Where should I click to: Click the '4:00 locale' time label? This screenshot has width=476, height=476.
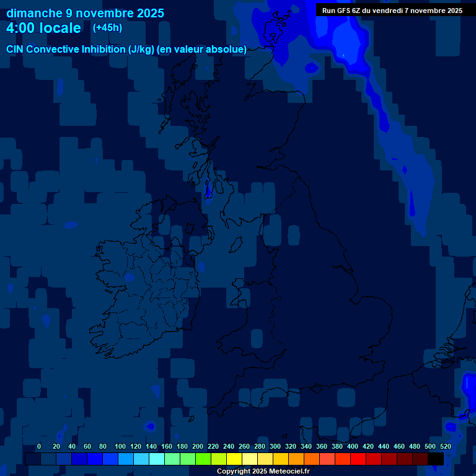pyautogui.click(x=43, y=29)
